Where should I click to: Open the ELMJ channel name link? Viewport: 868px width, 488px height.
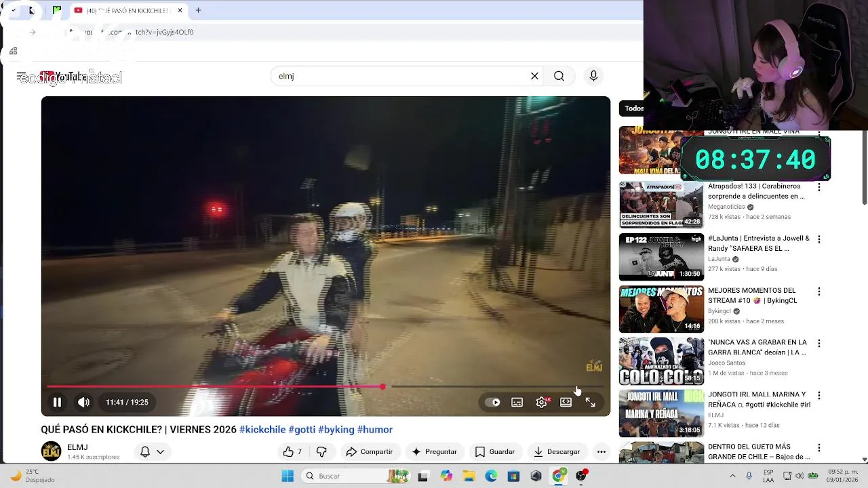(x=77, y=447)
